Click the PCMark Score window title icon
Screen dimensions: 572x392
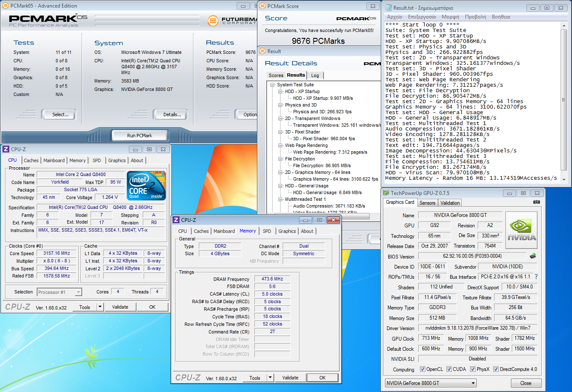click(x=262, y=6)
